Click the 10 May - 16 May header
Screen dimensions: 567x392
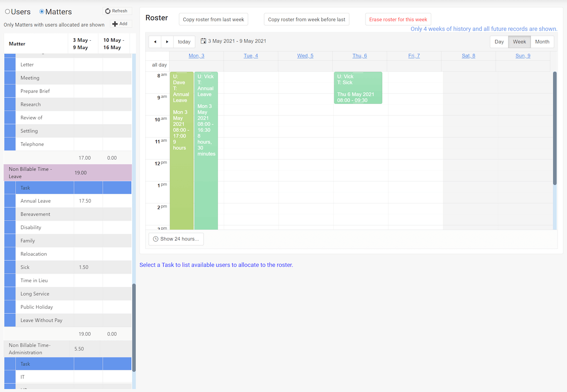click(x=113, y=43)
